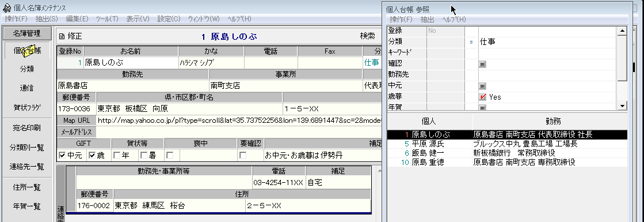Screen dimensions: 644x222
Task: Open 抽出 menu in 個人台帳 参照 window
Action: (x=427, y=20)
